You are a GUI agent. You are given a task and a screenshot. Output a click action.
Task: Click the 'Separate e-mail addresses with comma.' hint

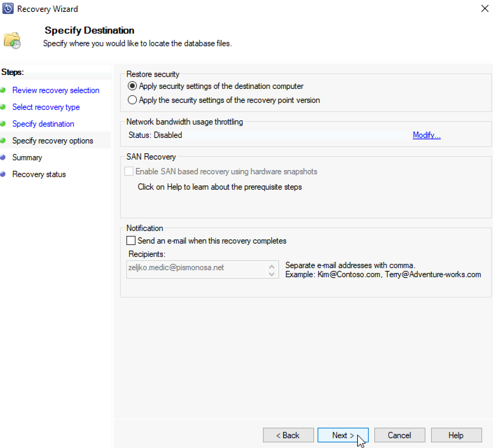tap(350, 265)
